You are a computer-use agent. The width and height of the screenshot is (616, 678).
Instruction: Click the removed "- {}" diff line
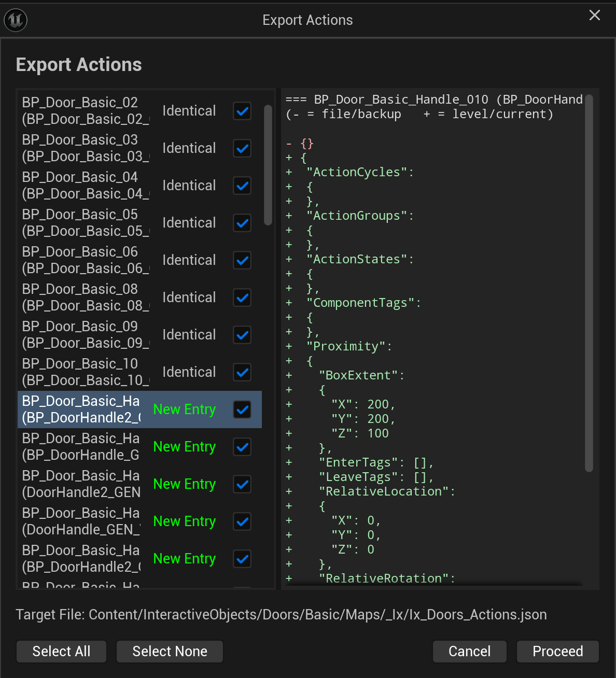(x=300, y=144)
